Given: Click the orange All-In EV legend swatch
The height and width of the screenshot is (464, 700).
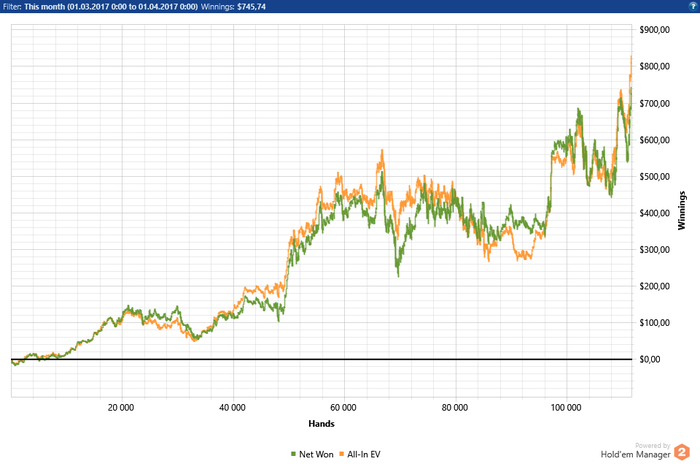Looking at the screenshot, I should point(342,454).
